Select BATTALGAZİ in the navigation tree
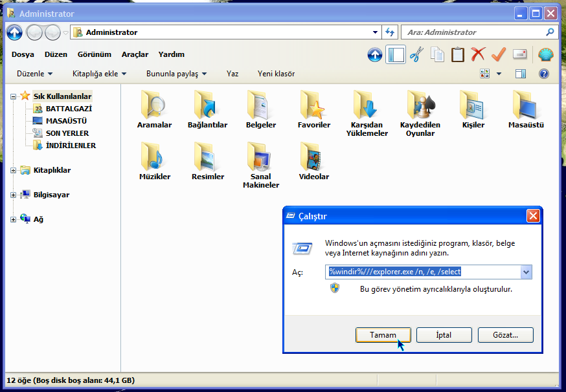Screen dimensions: 566x392 point(69,109)
